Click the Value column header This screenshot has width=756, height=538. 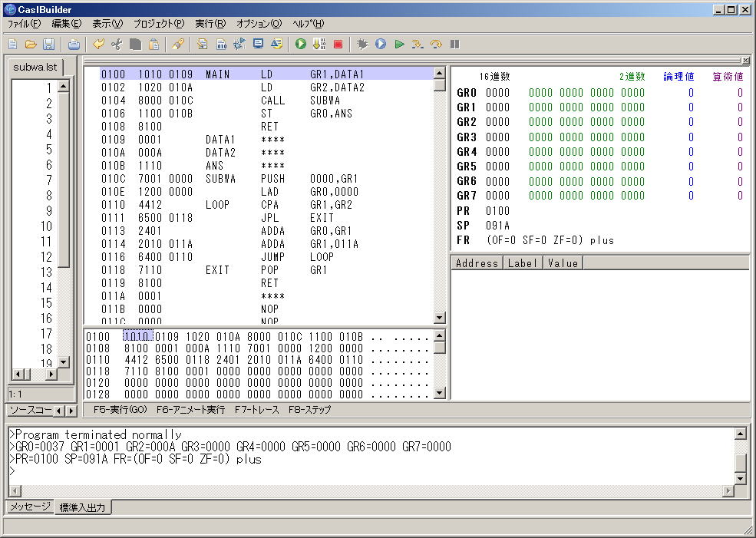(x=563, y=263)
